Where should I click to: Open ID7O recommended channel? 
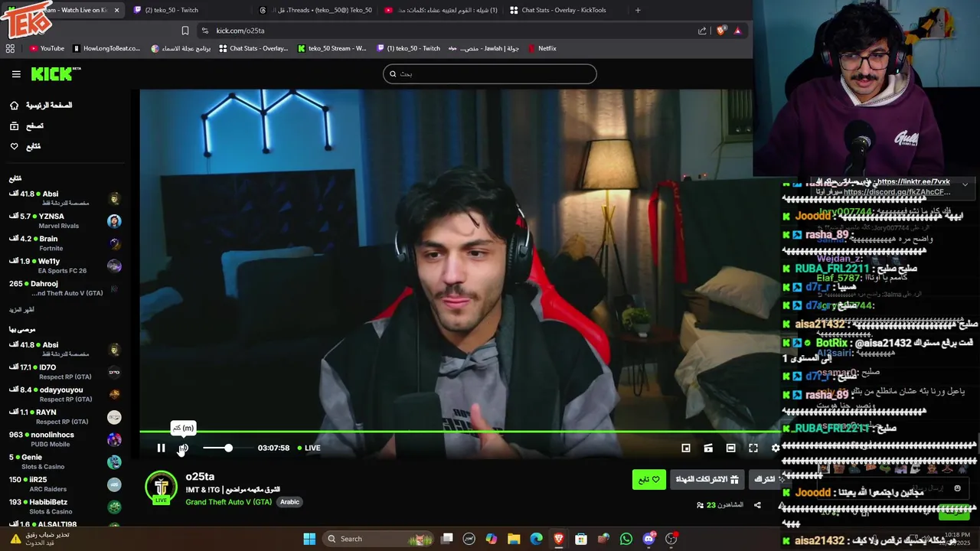point(65,372)
